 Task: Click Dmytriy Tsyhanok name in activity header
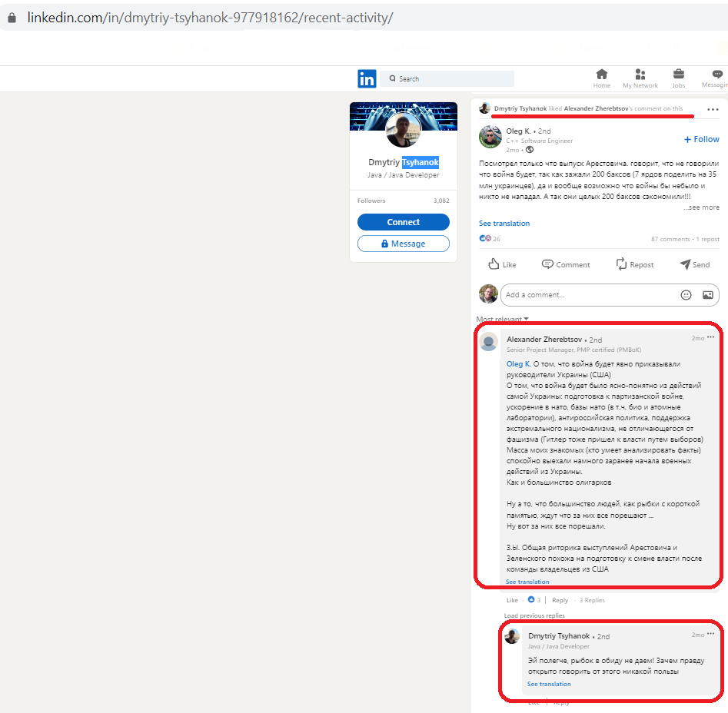coord(520,108)
